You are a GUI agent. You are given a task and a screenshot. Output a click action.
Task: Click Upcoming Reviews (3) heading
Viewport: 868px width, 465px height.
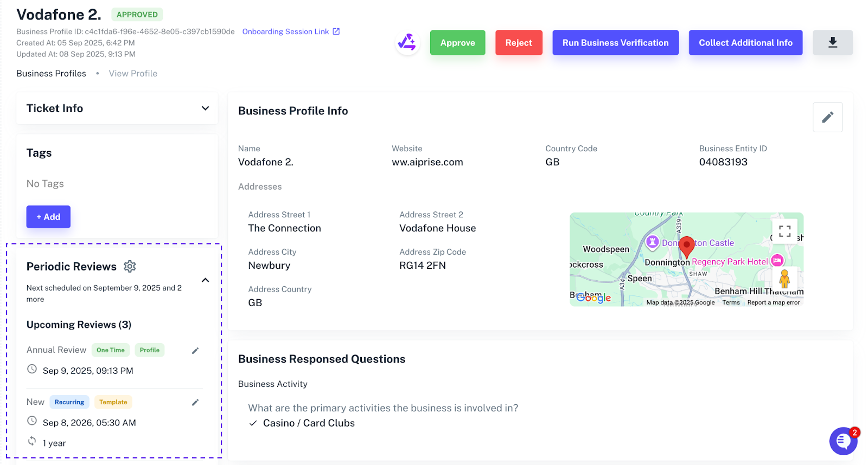pyautogui.click(x=79, y=325)
